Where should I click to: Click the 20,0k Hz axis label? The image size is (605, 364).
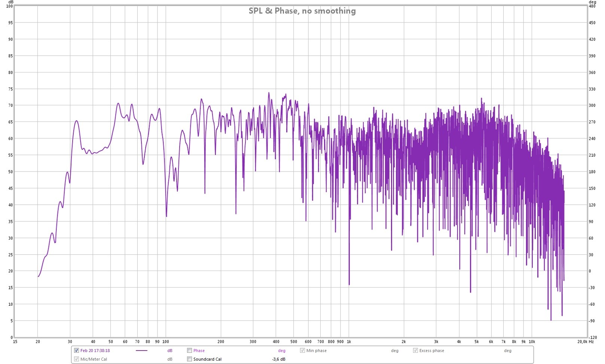[585, 342]
